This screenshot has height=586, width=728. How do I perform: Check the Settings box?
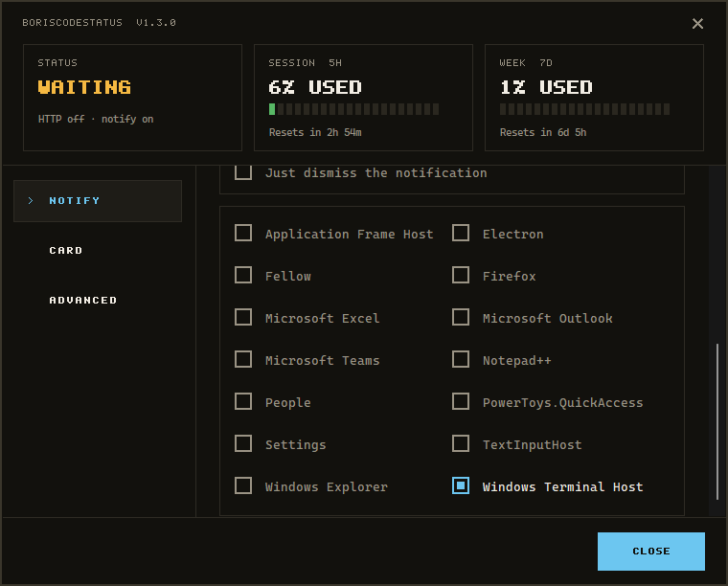[243, 444]
